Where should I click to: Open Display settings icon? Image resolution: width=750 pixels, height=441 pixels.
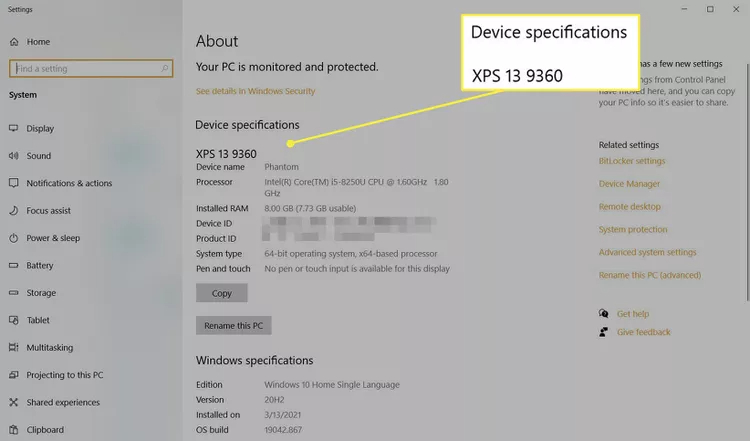[x=14, y=128]
